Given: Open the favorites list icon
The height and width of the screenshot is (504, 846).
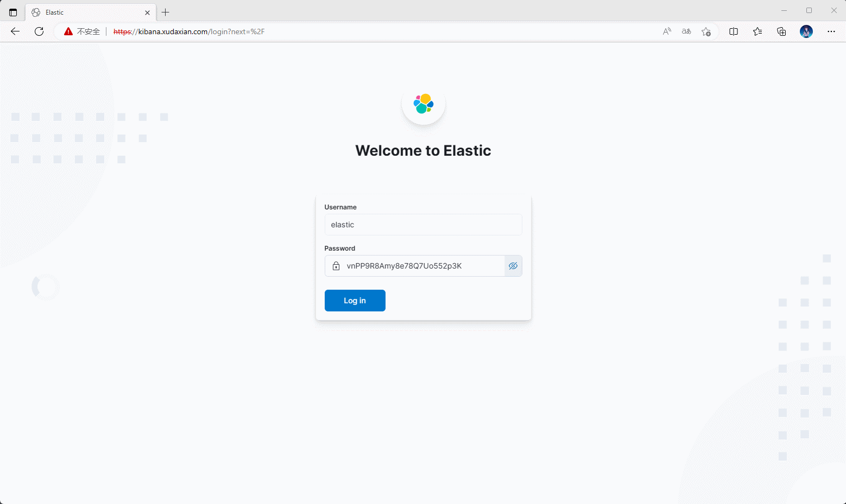Looking at the screenshot, I should pos(757,31).
